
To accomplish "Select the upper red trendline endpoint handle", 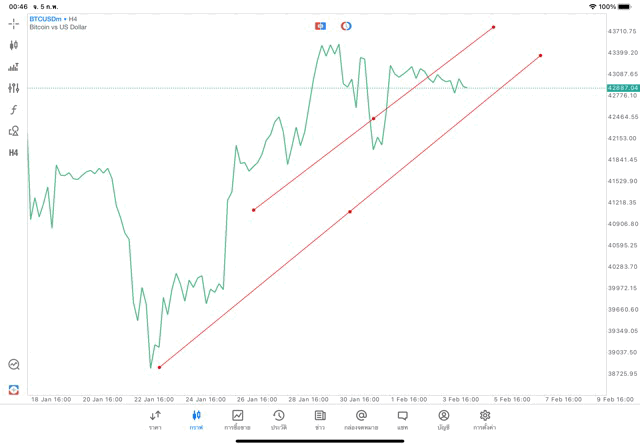I will click(x=494, y=26).
